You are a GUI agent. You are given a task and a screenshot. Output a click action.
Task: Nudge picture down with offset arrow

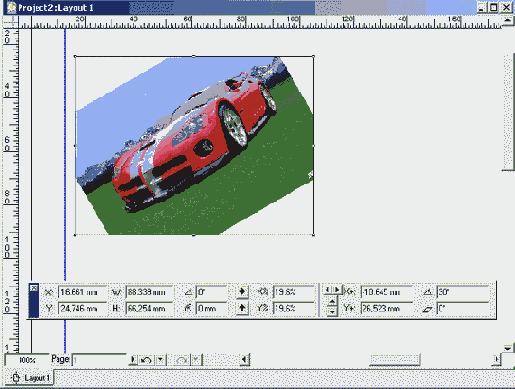pyautogui.click(x=332, y=312)
